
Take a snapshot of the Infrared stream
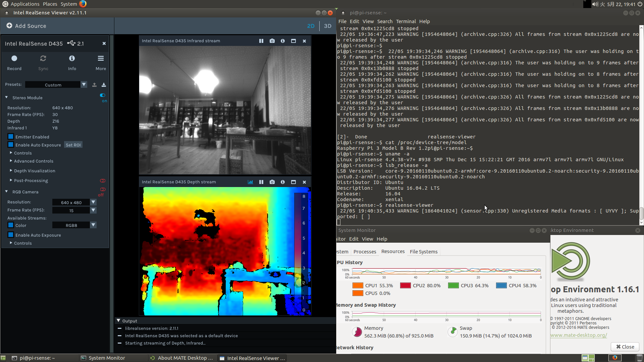click(272, 41)
